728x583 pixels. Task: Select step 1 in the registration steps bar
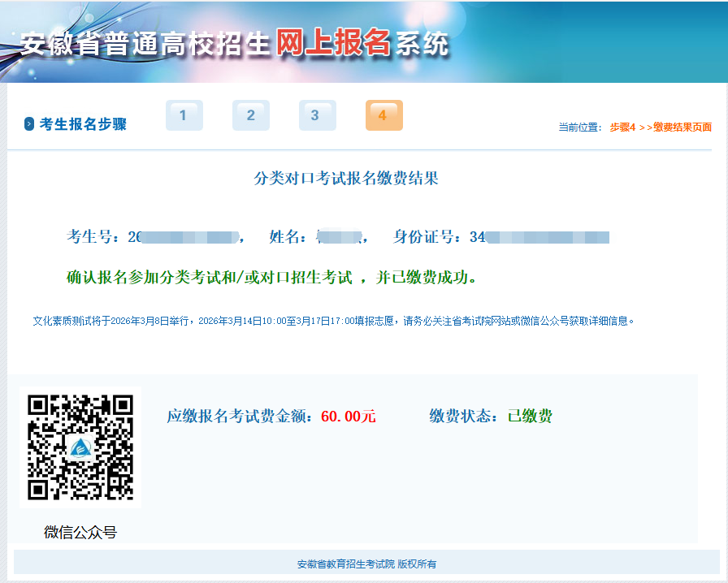tap(184, 115)
